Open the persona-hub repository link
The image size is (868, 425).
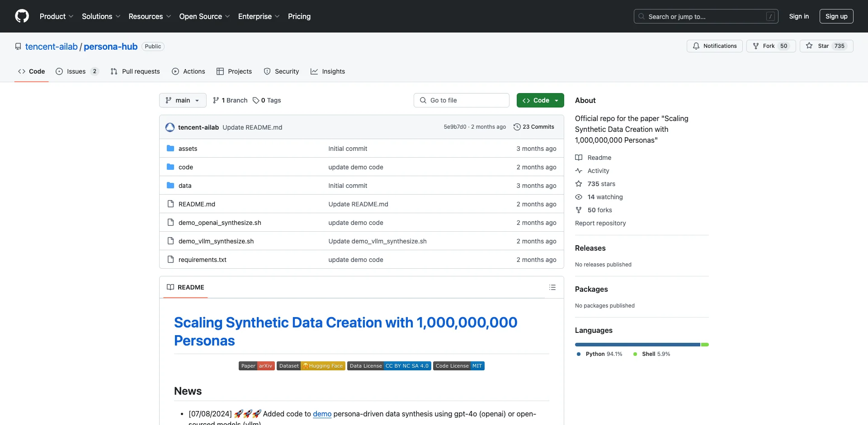point(111,47)
